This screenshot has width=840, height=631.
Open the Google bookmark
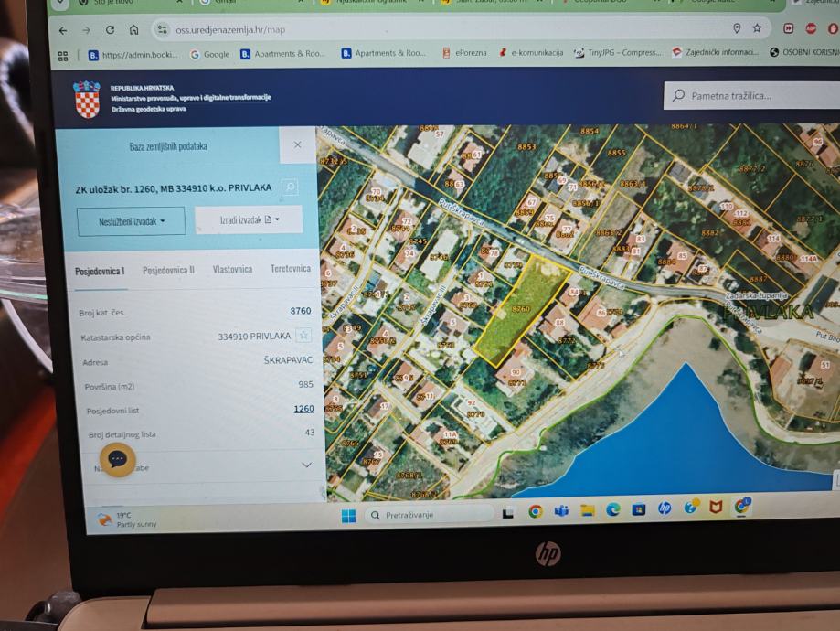click(x=210, y=54)
